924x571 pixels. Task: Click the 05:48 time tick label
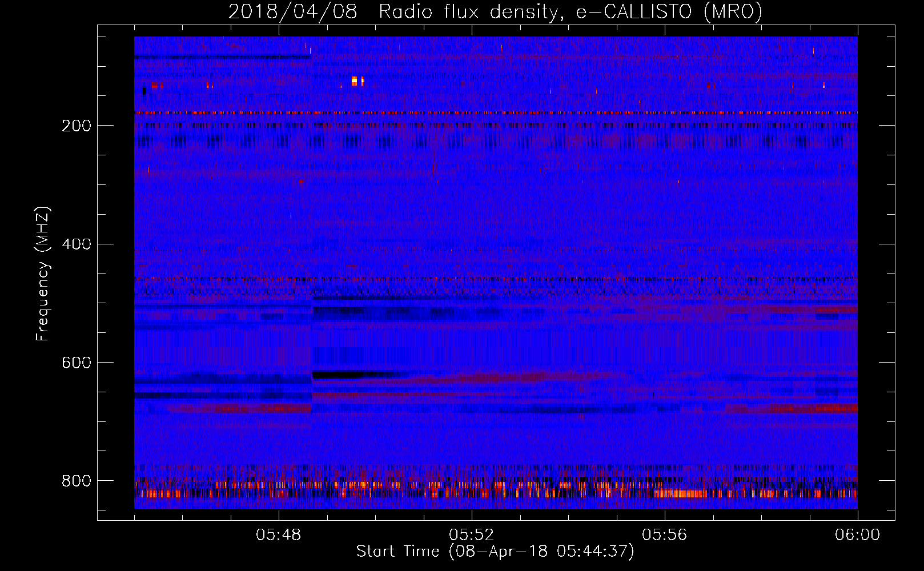pyautogui.click(x=279, y=535)
